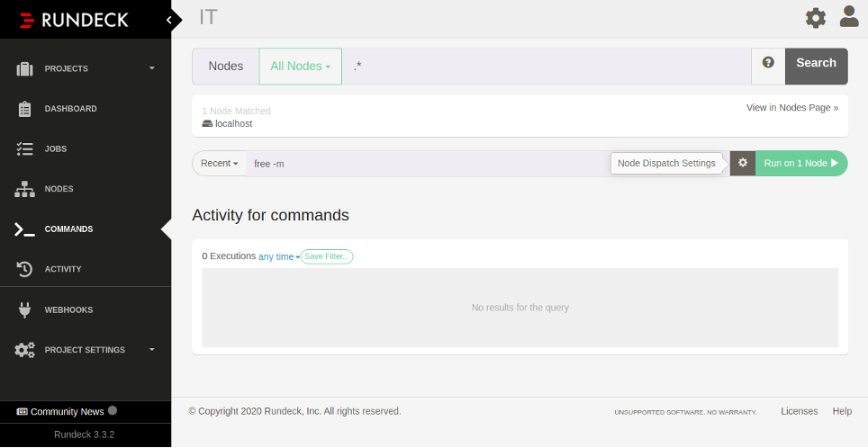The image size is (868, 448).
Task: Click the Rundeck logo
Action: point(74,21)
